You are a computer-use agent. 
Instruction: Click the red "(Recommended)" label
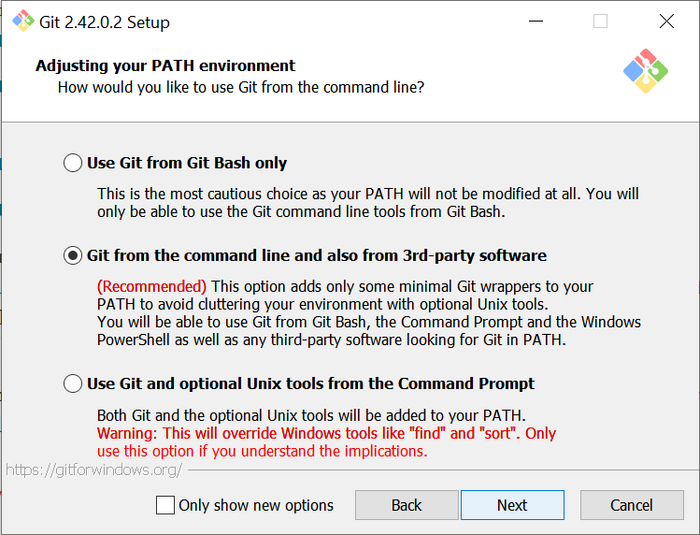coord(152,286)
